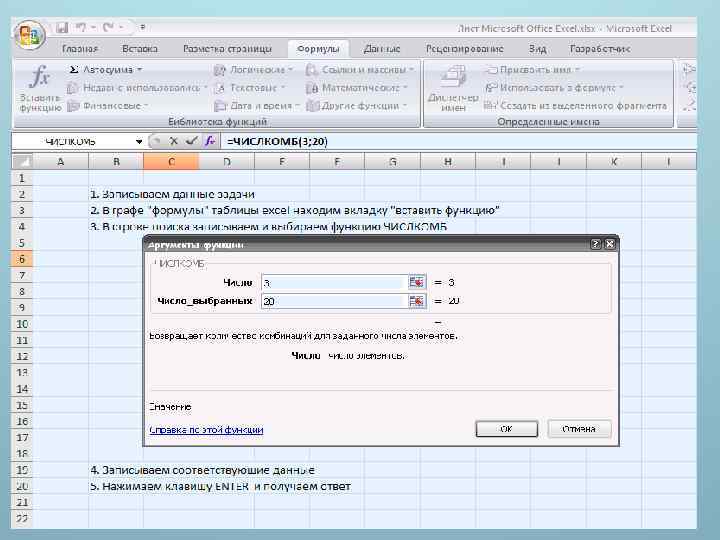Screen dimensions: 720x540
Task: Undo the last action in the quick access toolbar
Action: coord(81,28)
